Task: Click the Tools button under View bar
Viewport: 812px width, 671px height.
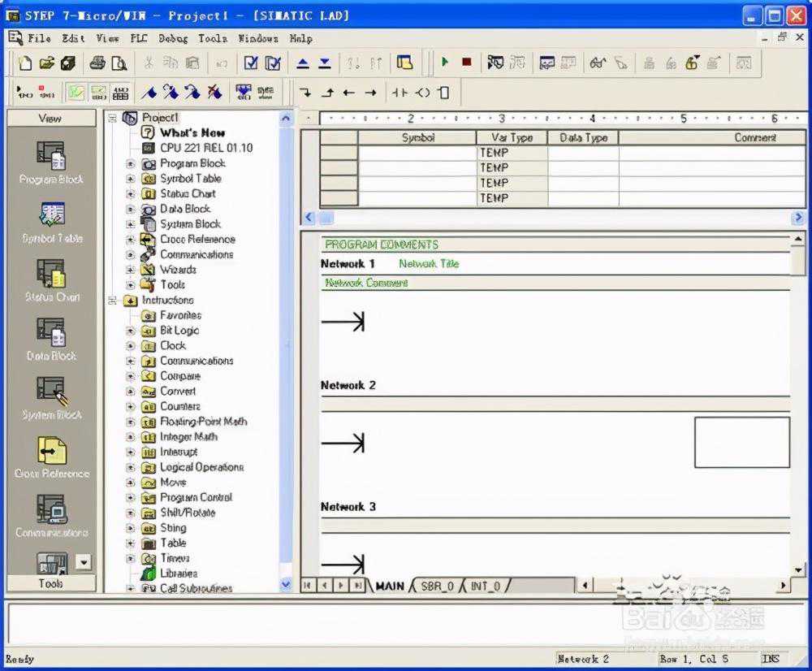Action: [50, 583]
